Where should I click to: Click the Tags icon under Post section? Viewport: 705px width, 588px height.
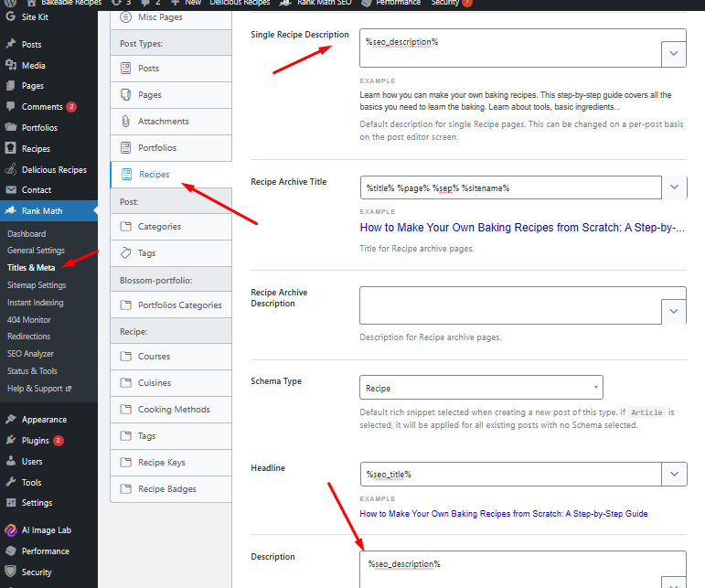[126, 253]
